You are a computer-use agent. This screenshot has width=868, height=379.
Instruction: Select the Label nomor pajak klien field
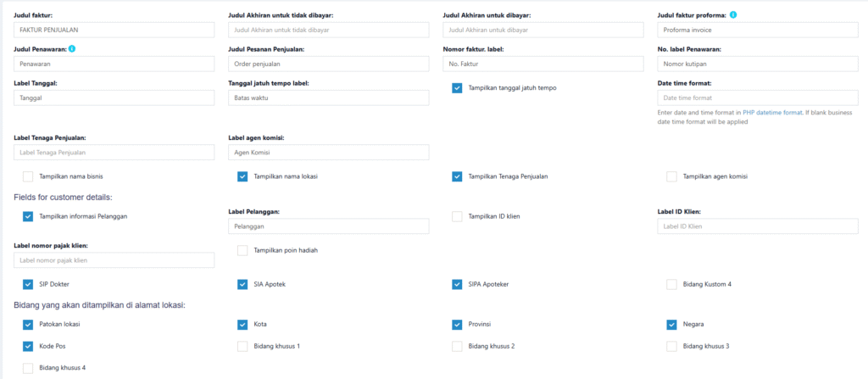(x=114, y=260)
